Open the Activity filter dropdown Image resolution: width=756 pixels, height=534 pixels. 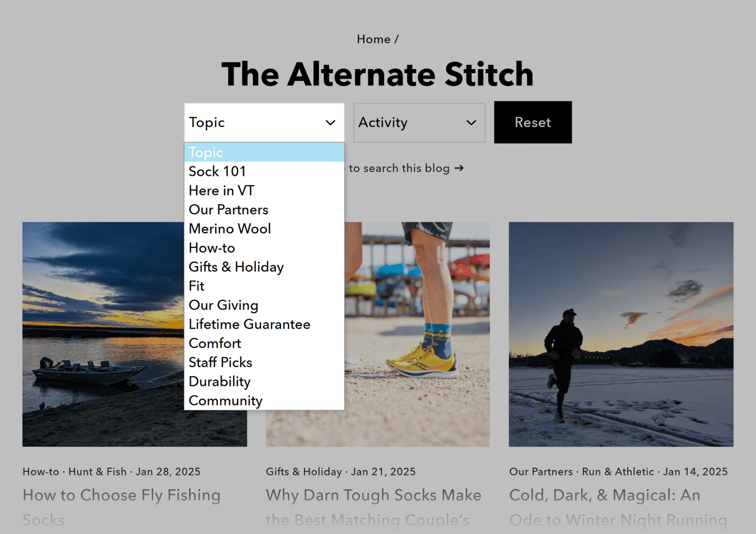419,123
